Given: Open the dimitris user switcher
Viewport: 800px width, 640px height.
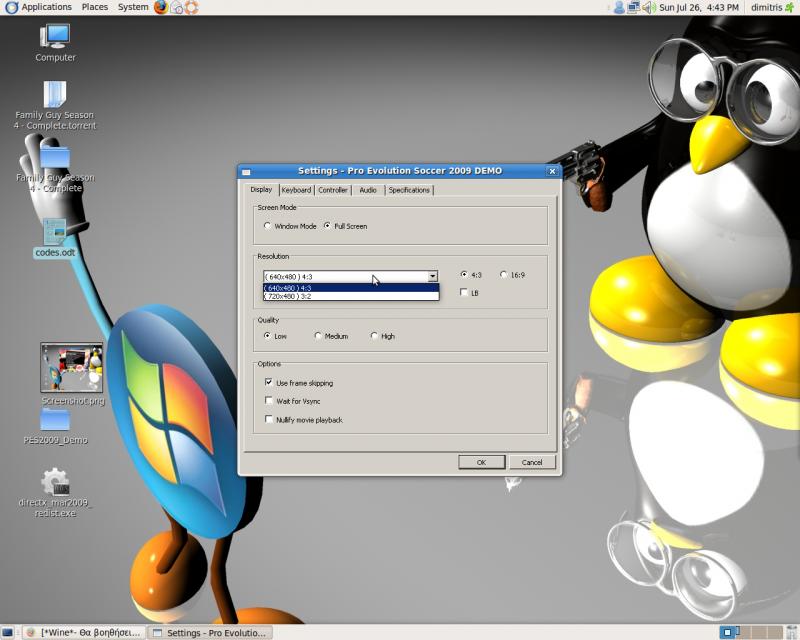Looking at the screenshot, I should 766,7.
